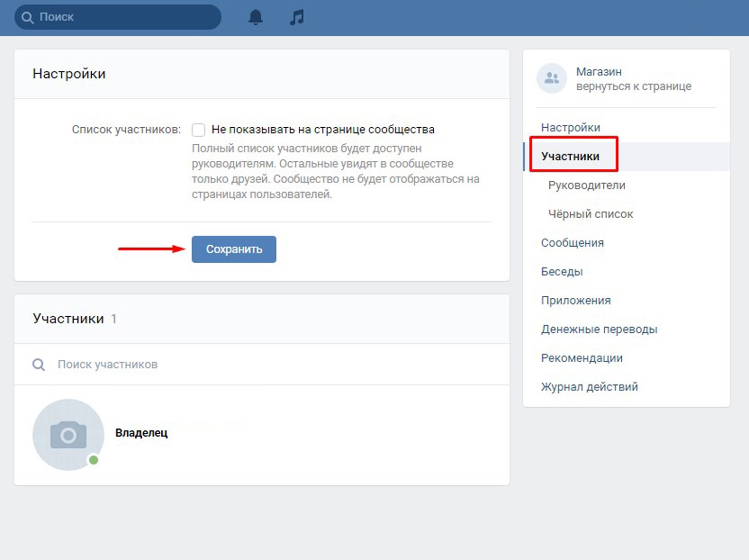Open Журнал действий
Screen dimensions: 749x560
pyautogui.click(x=589, y=387)
